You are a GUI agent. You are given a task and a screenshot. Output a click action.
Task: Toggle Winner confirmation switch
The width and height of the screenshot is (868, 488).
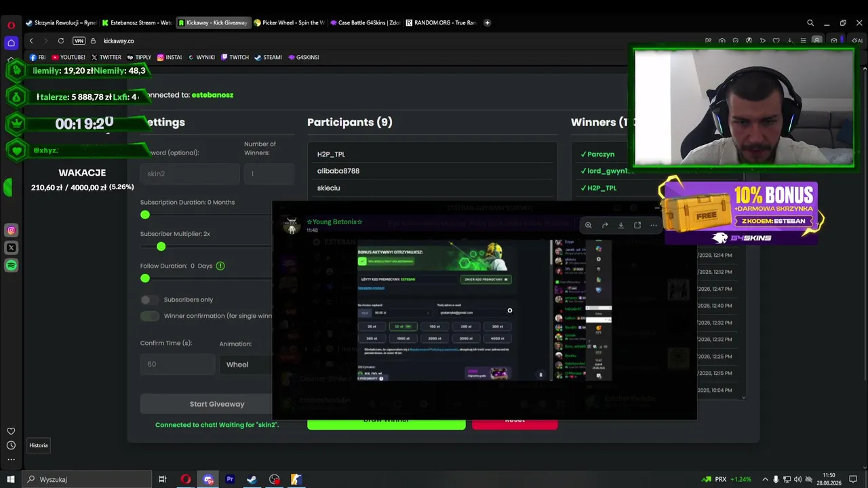pyautogui.click(x=150, y=316)
